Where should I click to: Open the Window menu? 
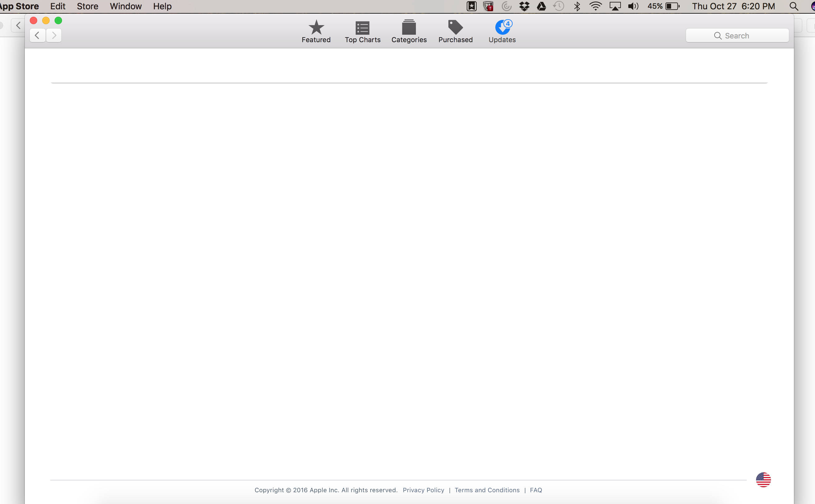tap(126, 6)
